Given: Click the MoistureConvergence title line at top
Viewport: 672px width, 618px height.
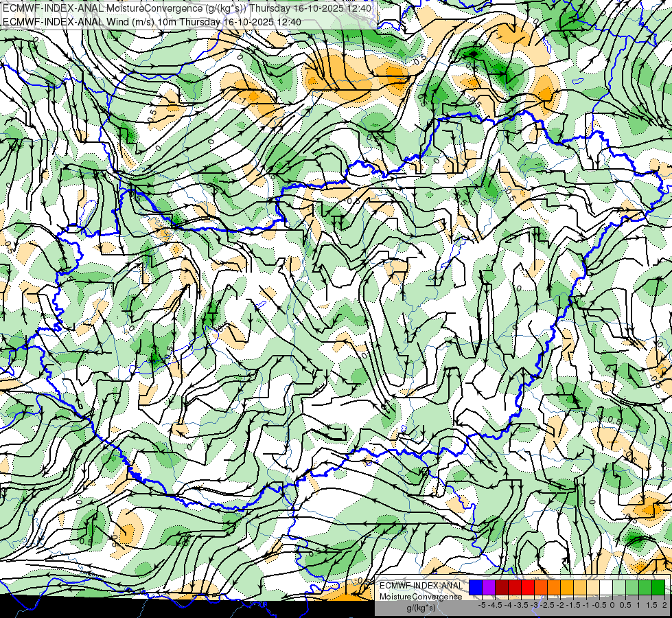Looking at the screenshot, I should (187, 8).
